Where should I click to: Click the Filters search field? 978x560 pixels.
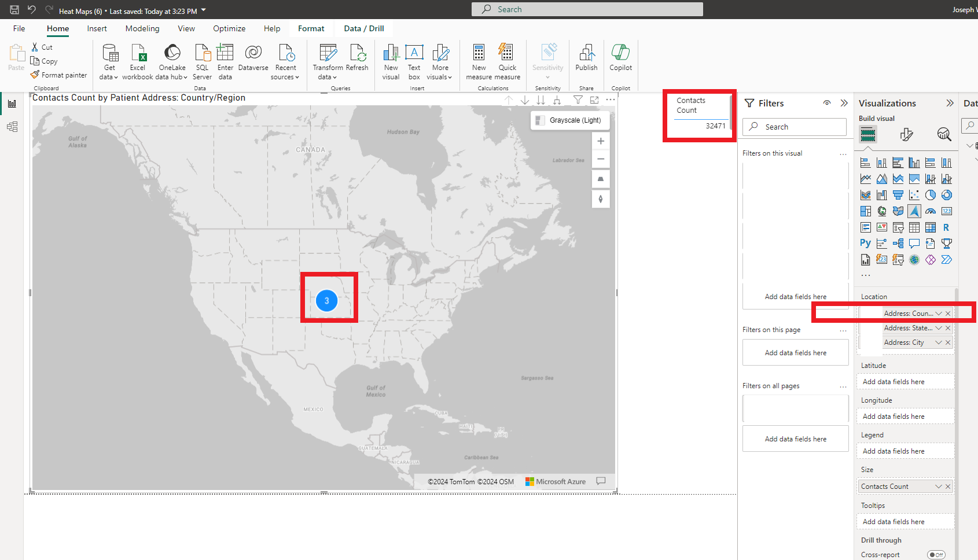pos(795,127)
